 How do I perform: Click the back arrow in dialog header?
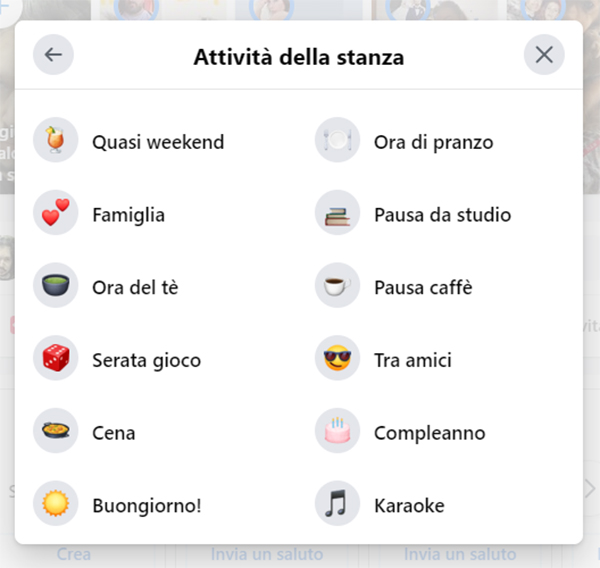53,55
